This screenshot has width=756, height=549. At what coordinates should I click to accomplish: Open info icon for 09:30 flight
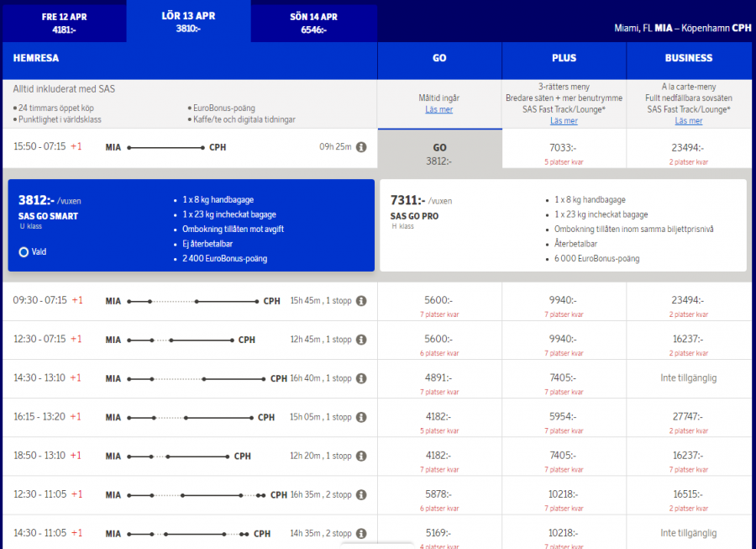[361, 301]
